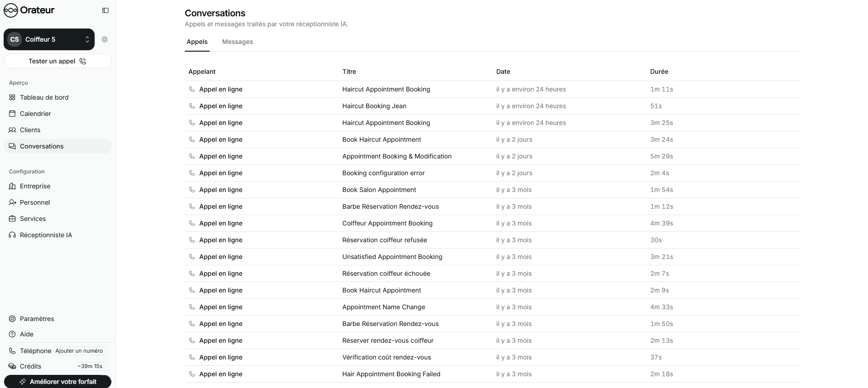Screen dimensions: 868x388
Task: Open Appointment Name Change call
Action: tap(493, 307)
